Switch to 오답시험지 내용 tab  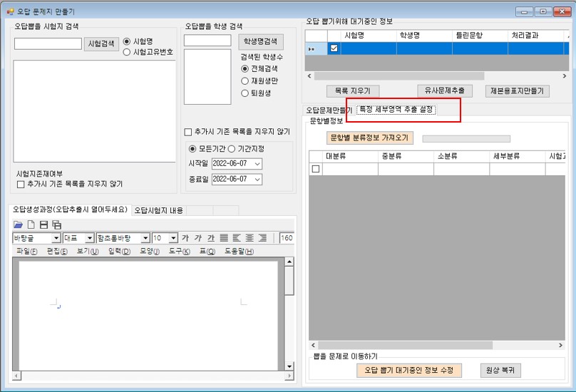(x=159, y=210)
